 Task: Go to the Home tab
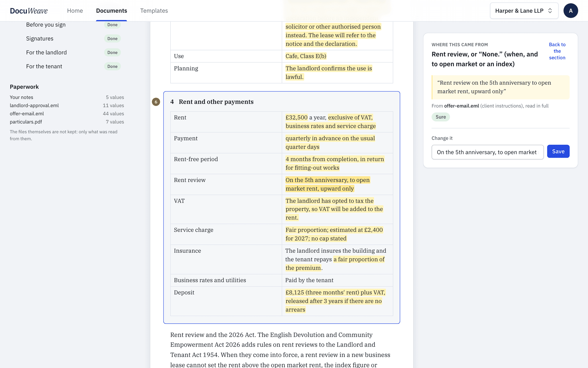[75, 11]
